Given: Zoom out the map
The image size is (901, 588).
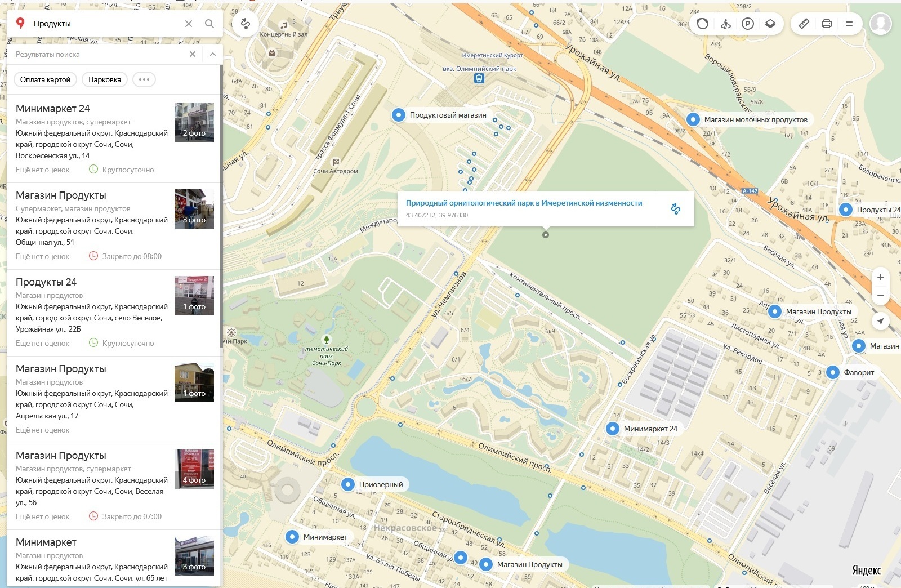Looking at the screenshot, I should pos(881,295).
